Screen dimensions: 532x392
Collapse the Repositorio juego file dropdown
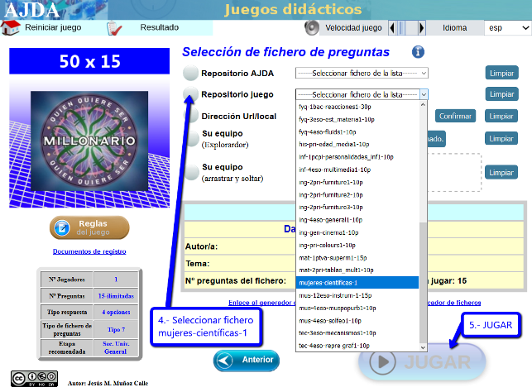point(362,94)
